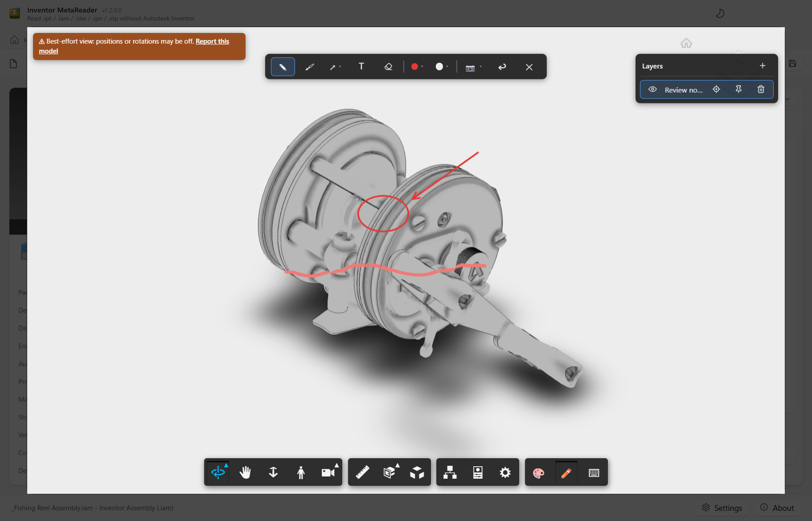The height and width of the screenshot is (521, 812).
Task: Click the open file document icon
Action: coord(13,64)
